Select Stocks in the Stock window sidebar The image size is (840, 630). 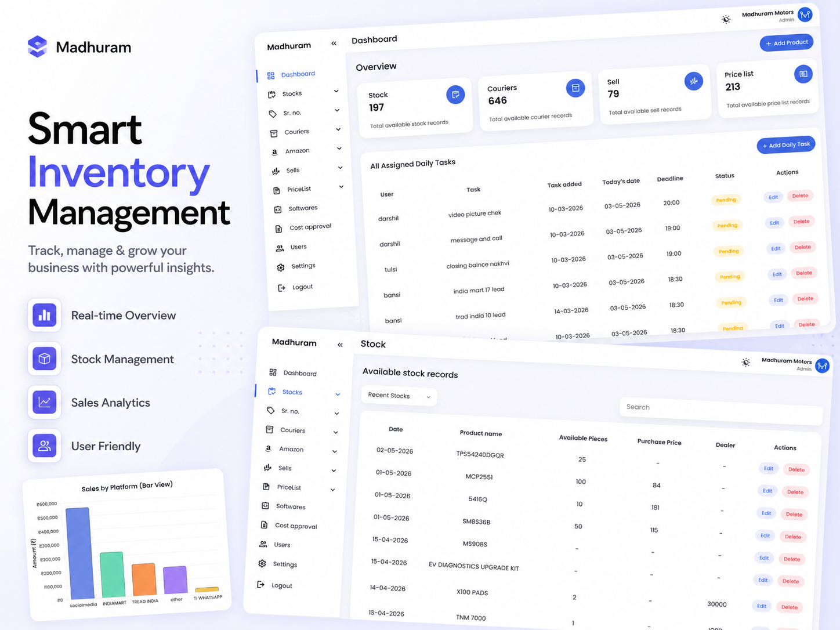[292, 392]
